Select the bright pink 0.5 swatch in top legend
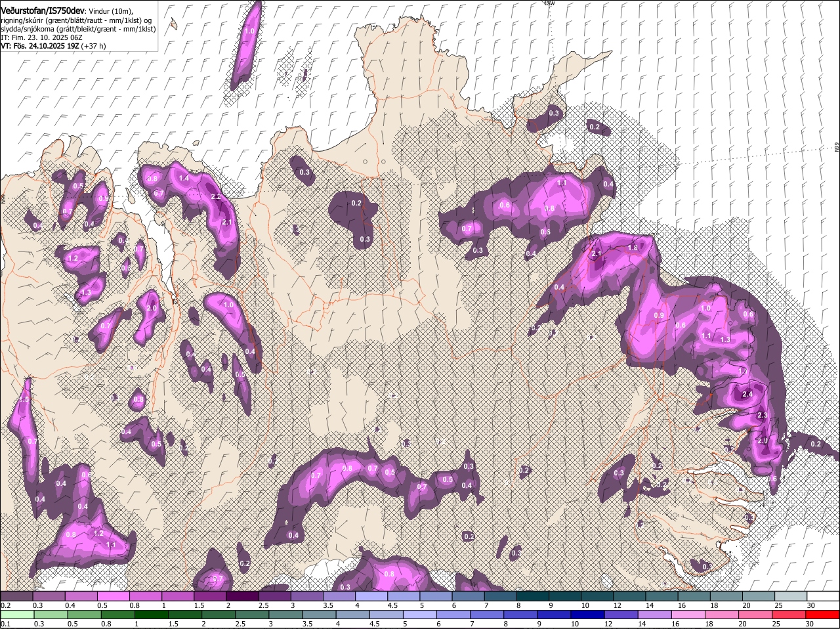Viewport: 840px width, 629px height. (114, 596)
